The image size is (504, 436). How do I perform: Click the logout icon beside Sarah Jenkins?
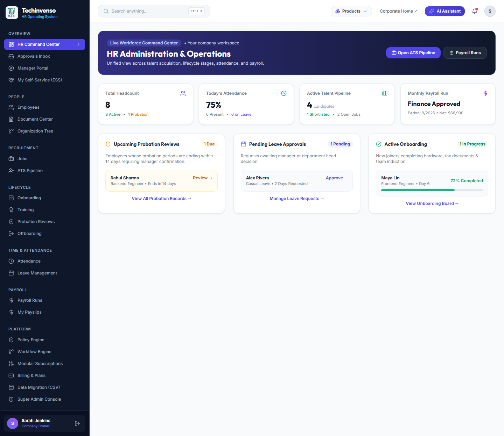point(77,423)
